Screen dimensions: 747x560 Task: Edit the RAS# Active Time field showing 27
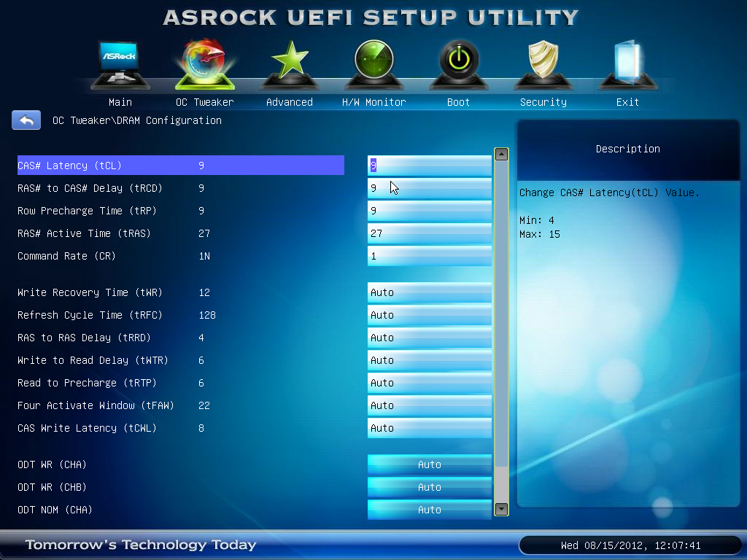(x=430, y=233)
